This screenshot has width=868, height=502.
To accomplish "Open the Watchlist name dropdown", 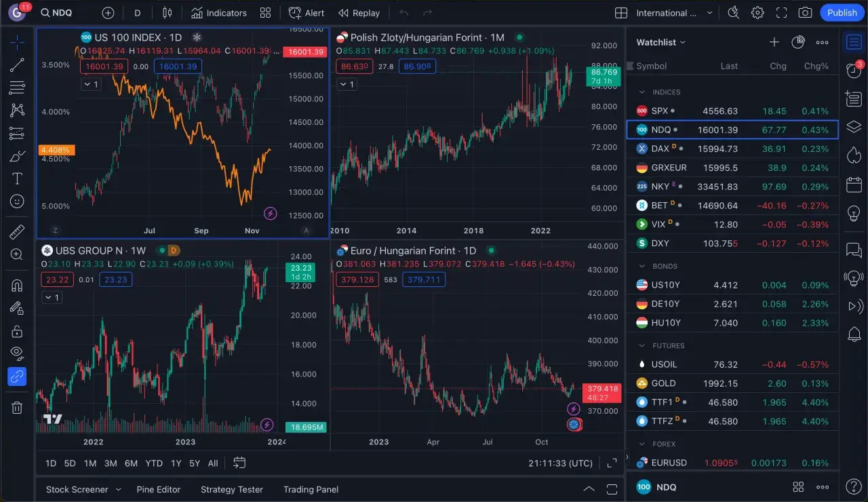I will [x=660, y=42].
